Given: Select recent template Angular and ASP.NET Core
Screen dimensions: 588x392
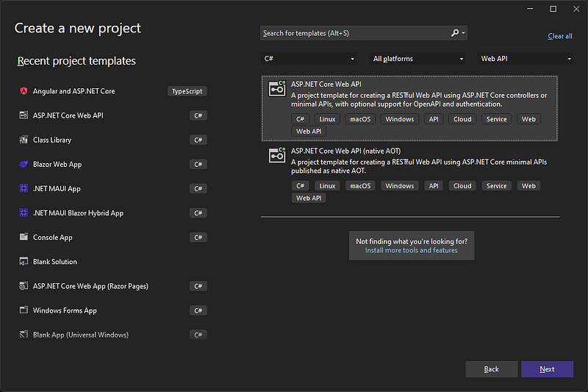Looking at the screenshot, I should [112, 91].
